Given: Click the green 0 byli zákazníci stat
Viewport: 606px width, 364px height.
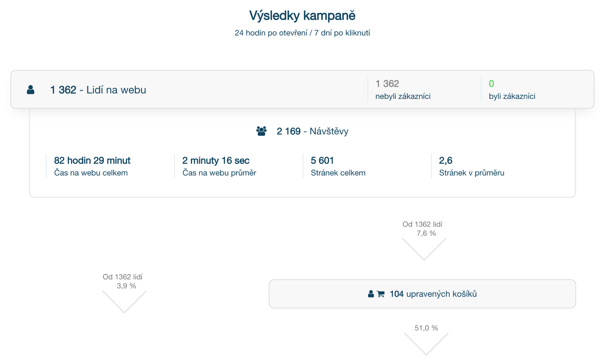Looking at the screenshot, I should 512,90.
